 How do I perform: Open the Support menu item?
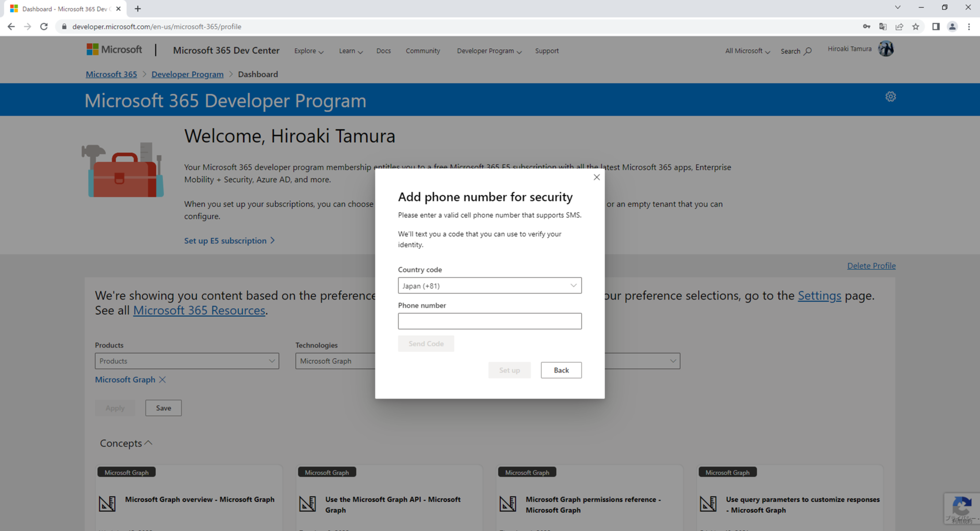[546, 51]
